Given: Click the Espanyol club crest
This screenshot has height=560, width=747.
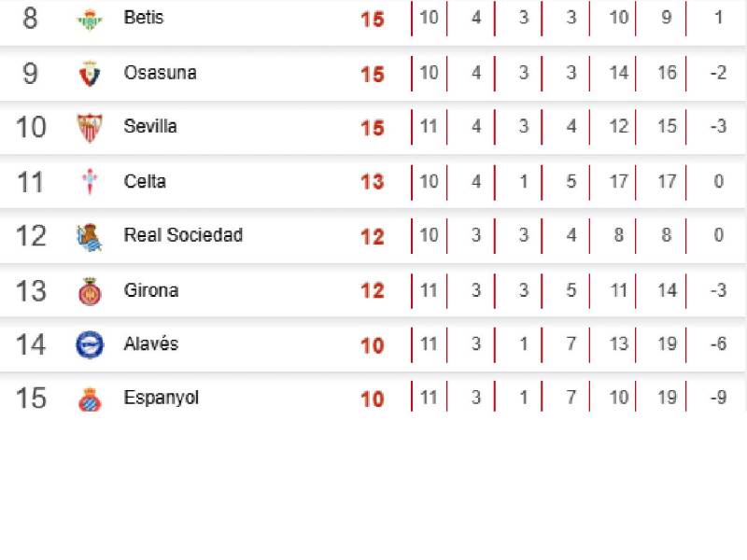Looking at the screenshot, I should click(x=90, y=399).
